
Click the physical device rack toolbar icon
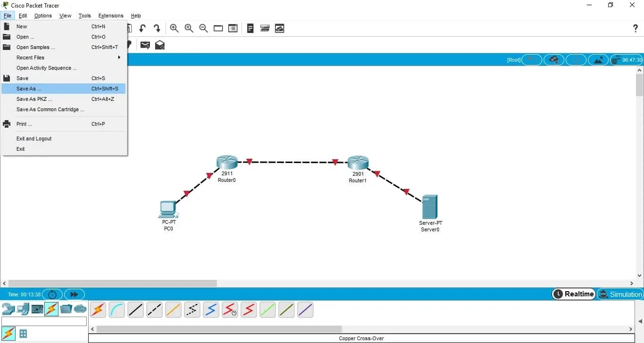click(x=265, y=28)
